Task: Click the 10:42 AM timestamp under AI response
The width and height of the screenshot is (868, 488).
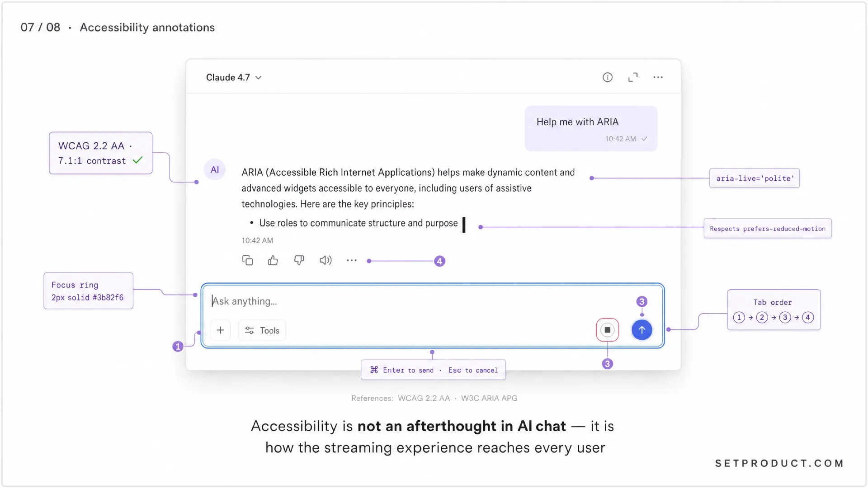Action: click(257, 240)
